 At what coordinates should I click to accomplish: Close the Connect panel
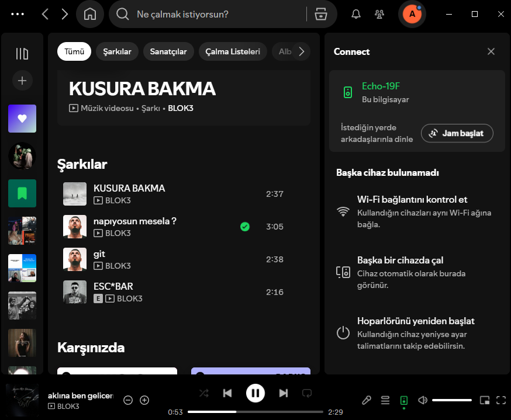pyautogui.click(x=491, y=51)
